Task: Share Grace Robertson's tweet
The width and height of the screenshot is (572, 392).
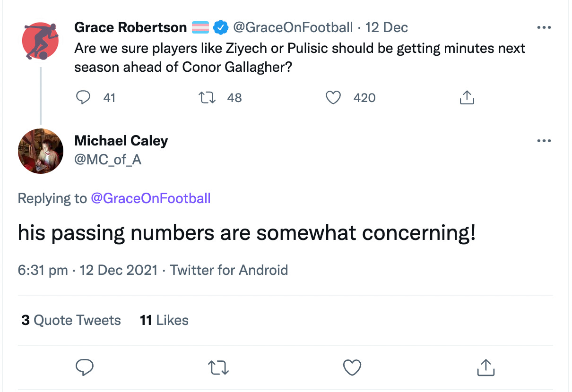Action: tap(467, 98)
